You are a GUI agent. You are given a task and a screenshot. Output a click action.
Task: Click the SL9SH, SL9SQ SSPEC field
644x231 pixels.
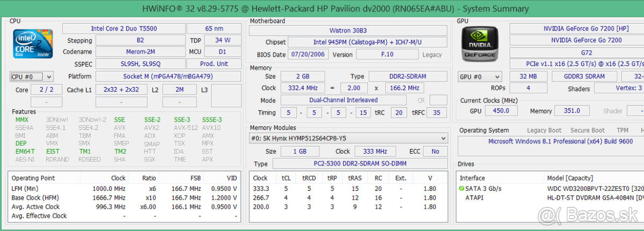click(x=140, y=64)
